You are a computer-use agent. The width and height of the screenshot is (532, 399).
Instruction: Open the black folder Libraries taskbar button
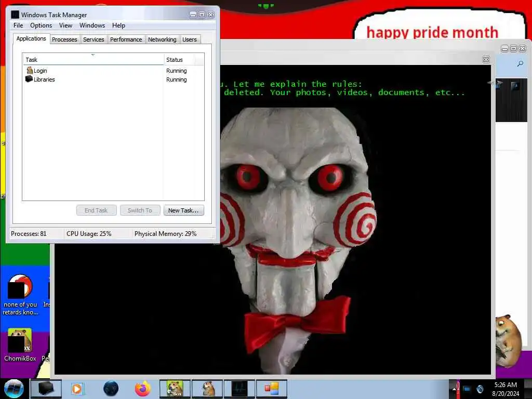pos(46,389)
